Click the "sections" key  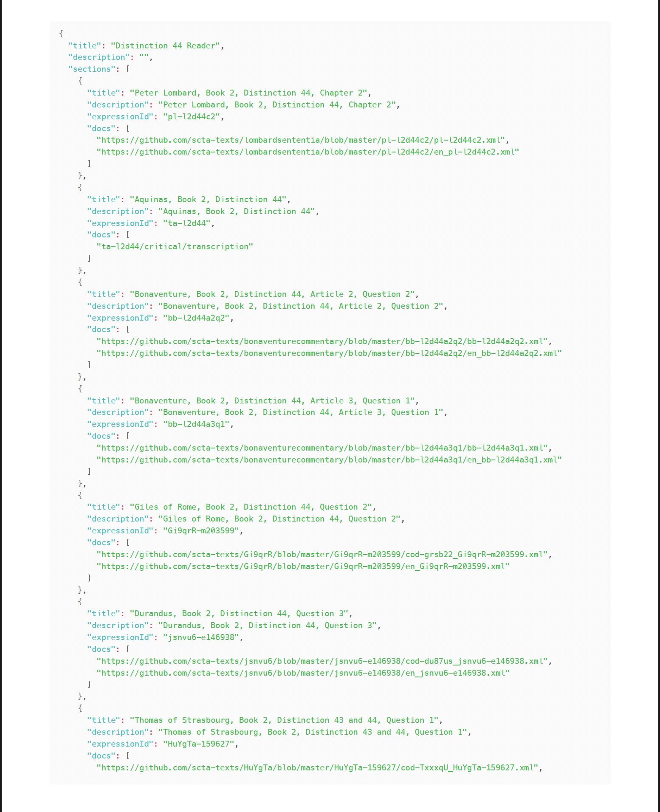[x=91, y=69]
